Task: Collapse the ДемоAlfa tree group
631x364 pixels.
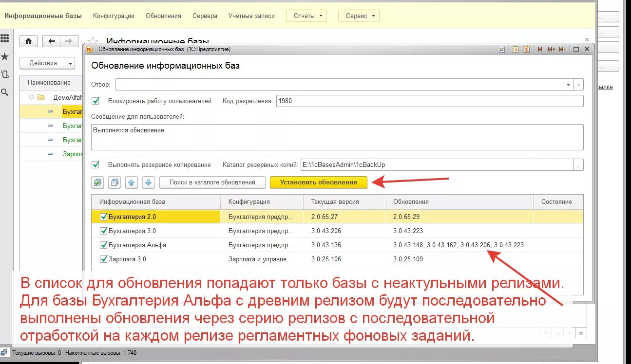Action: [31, 97]
